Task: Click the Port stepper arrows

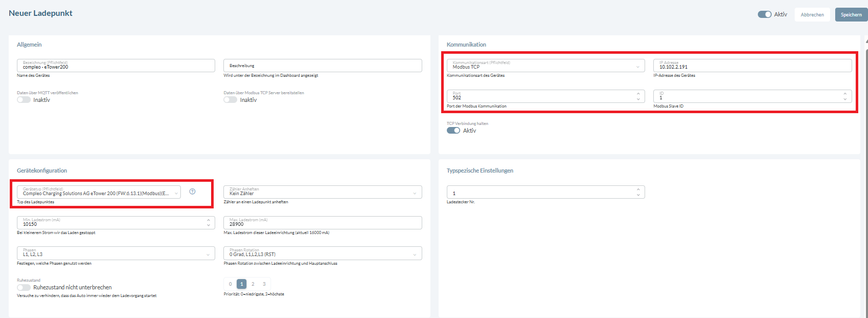Action: (638, 96)
